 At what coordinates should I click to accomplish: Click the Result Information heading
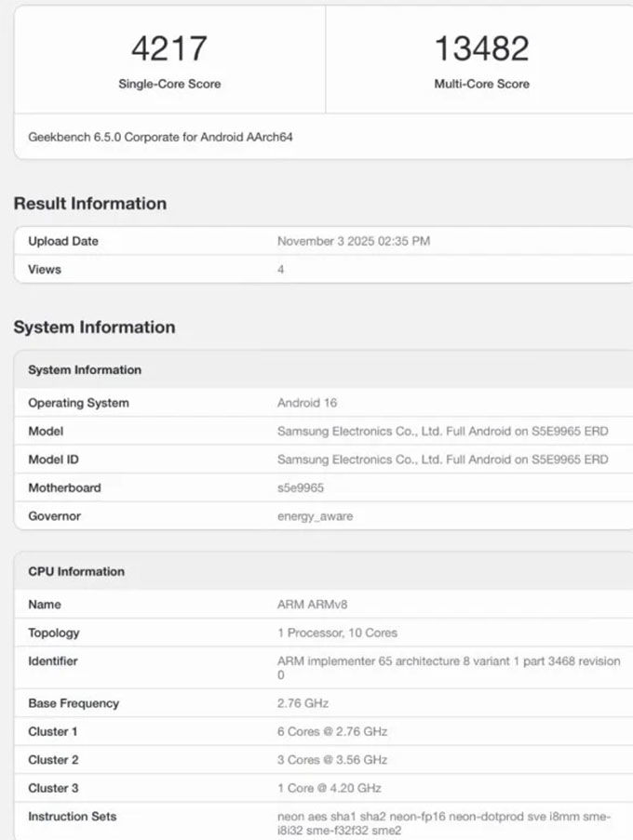pos(90,204)
